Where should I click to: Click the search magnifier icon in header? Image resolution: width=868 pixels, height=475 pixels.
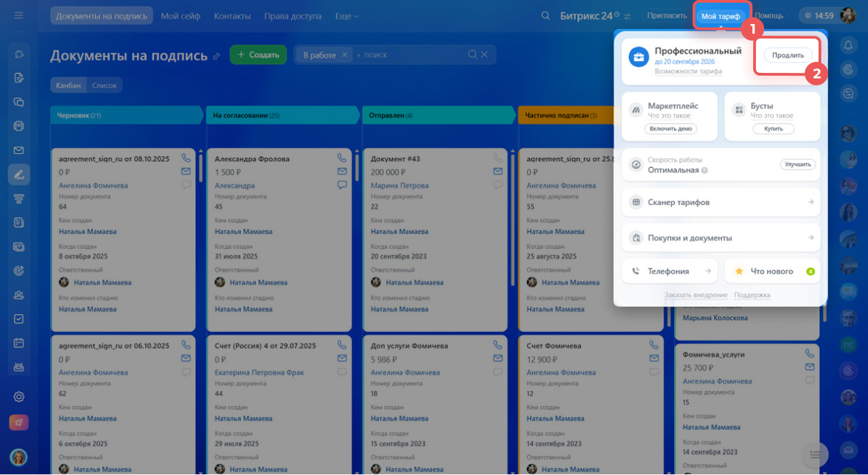click(545, 16)
